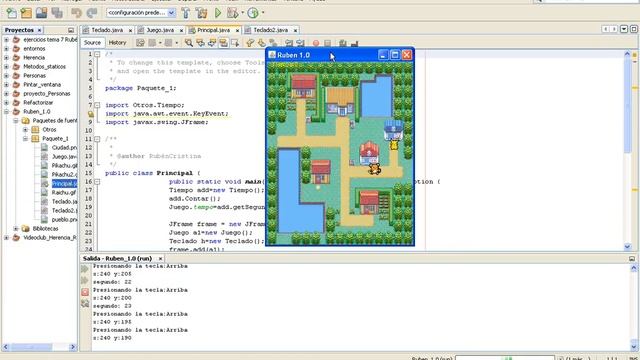
Task: Click the History view button
Action: tap(118, 42)
